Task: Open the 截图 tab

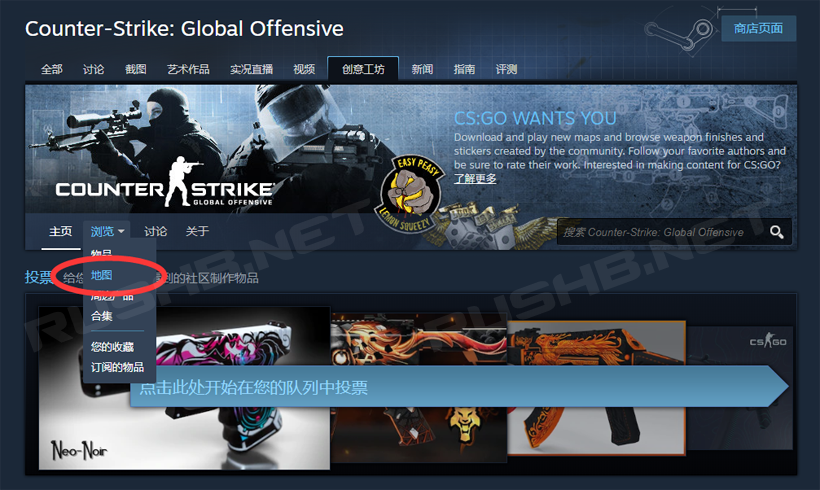Action: tap(136, 69)
